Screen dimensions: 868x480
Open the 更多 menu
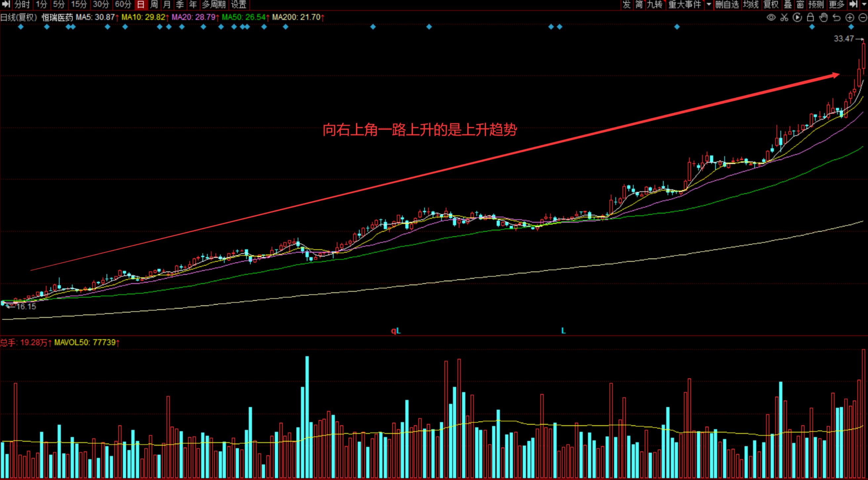click(836, 4)
